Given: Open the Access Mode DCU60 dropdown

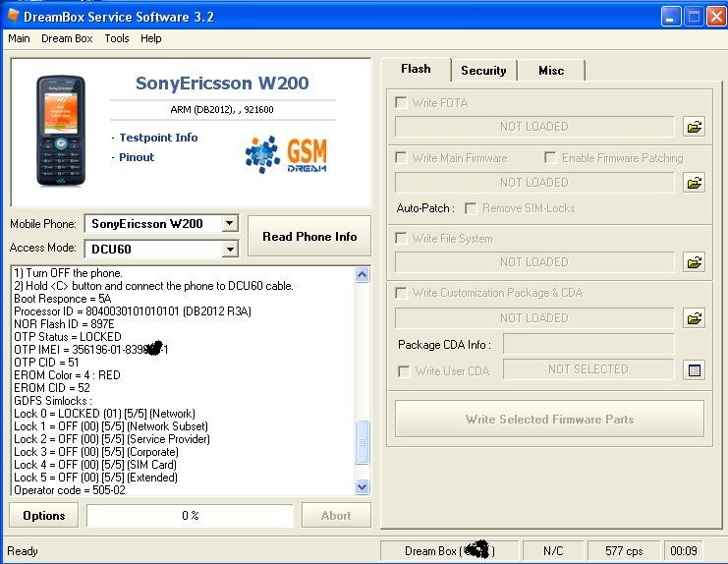Looking at the screenshot, I should click(x=229, y=250).
